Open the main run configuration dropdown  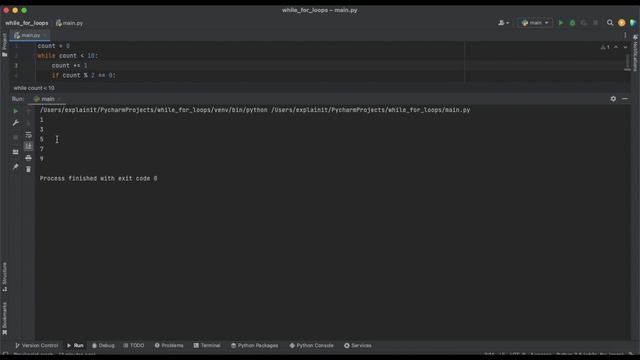535,23
